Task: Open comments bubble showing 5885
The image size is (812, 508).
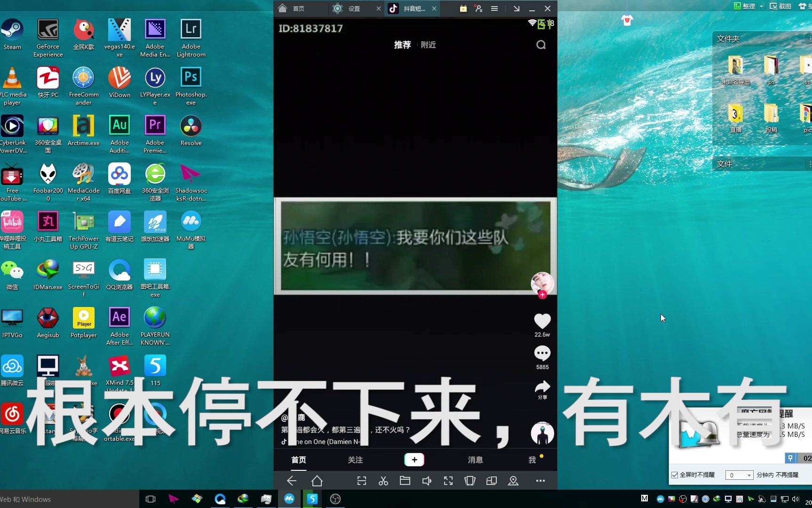Action: (x=542, y=353)
